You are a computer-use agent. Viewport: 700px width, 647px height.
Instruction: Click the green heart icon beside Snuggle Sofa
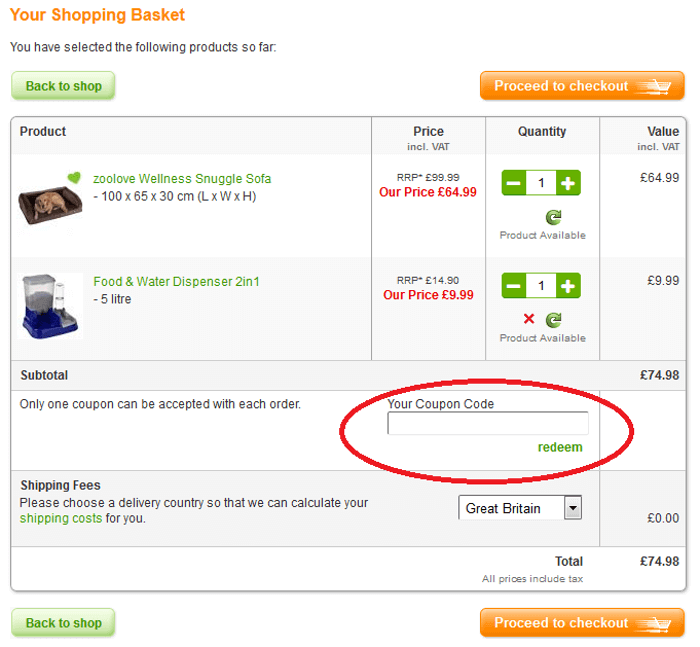[74, 178]
